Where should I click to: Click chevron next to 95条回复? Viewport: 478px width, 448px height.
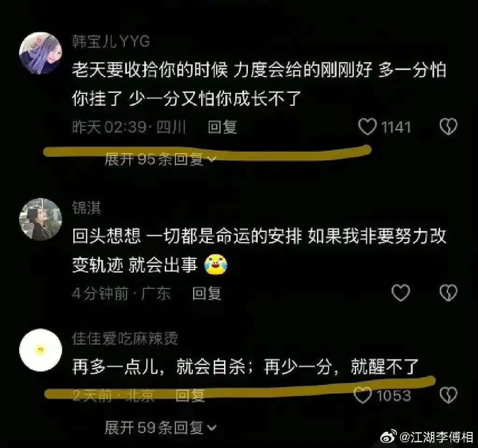pyautogui.click(x=211, y=159)
